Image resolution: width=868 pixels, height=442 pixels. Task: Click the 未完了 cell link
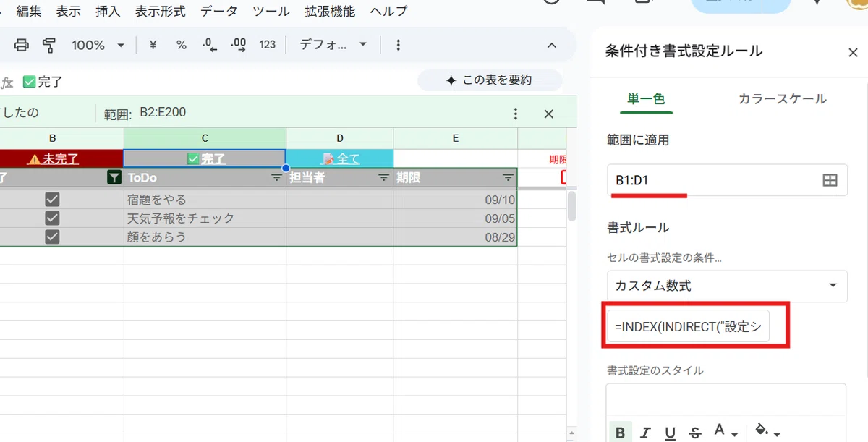[x=60, y=158]
